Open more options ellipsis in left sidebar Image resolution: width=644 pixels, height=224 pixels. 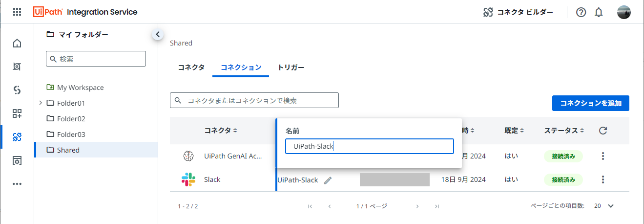(17, 184)
